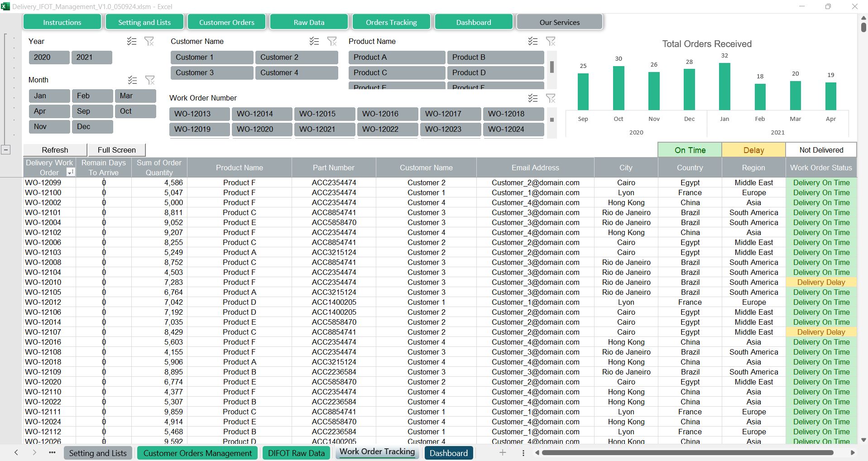Clear the Customer Name filter icon
868x461 pixels.
click(x=332, y=41)
